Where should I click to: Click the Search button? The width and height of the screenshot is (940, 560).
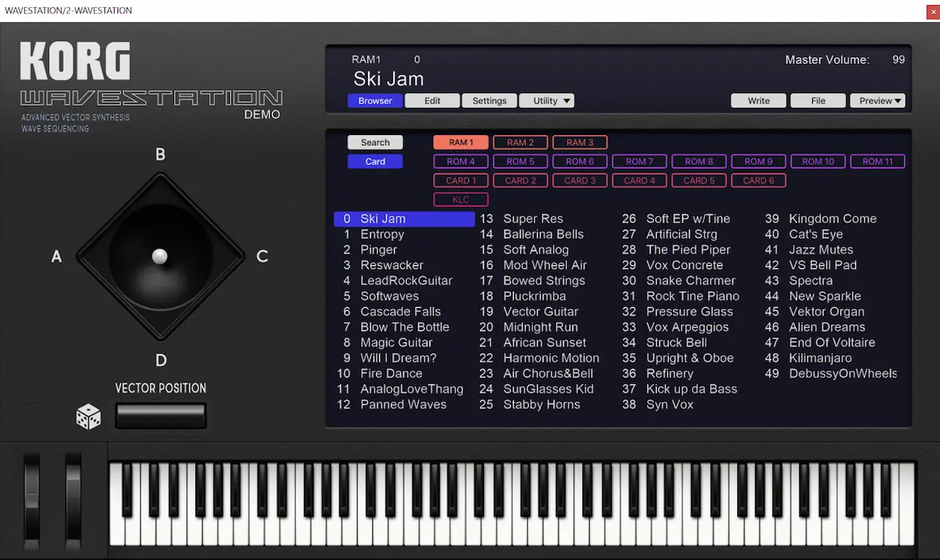[x=375, y=142]
